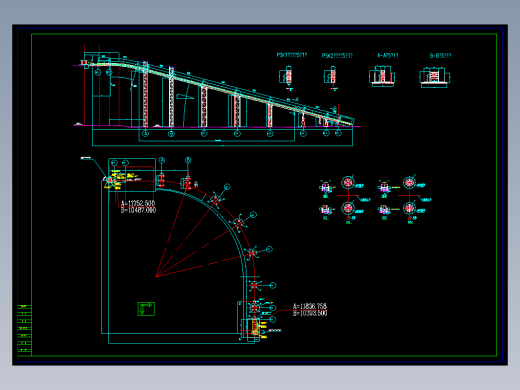Click the red arc center point in plan view

click(157, 276)
